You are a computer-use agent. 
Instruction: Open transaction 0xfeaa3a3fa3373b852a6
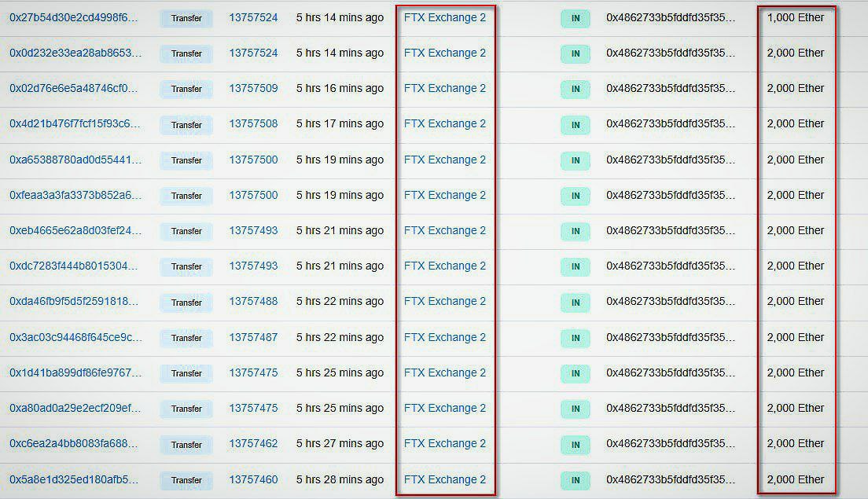point(75,196)
